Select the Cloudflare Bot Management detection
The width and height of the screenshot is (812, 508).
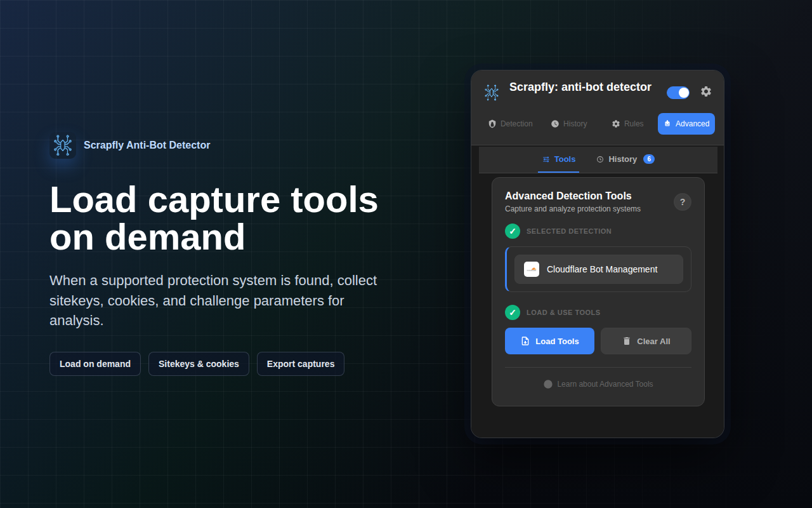pos(599,269)
